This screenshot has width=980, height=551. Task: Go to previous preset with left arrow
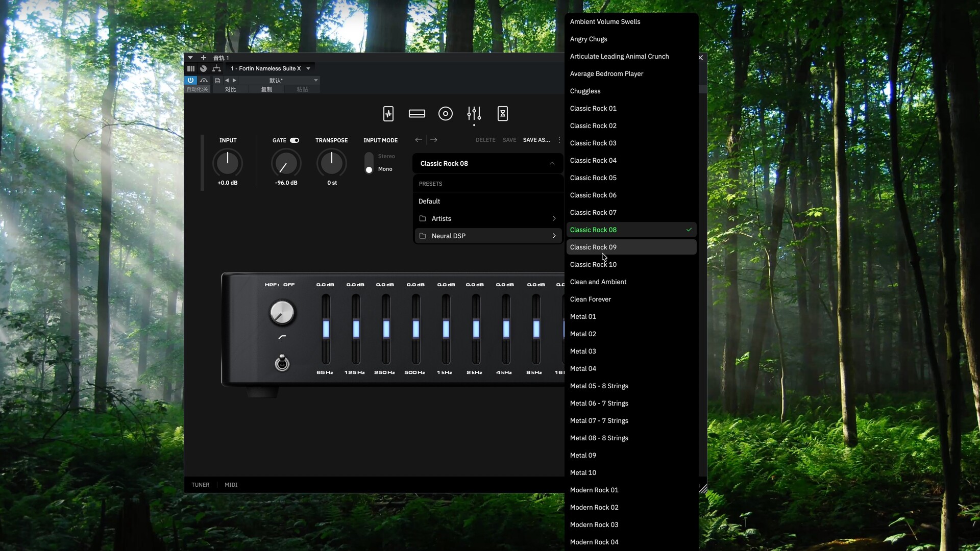[419, 140]
